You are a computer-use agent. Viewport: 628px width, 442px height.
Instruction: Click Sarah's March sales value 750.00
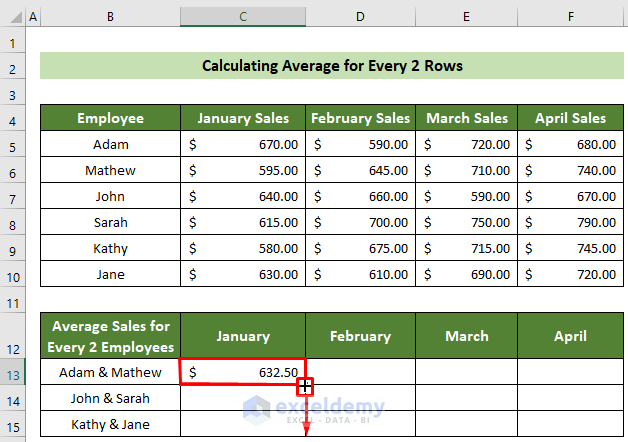pos(467,223)
